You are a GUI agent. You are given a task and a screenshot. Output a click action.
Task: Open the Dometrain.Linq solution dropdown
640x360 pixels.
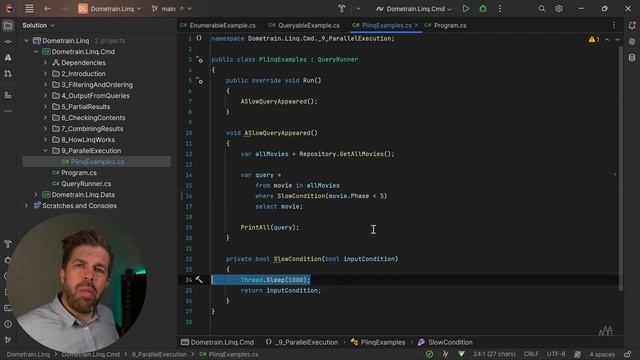[x=110, y=9]
